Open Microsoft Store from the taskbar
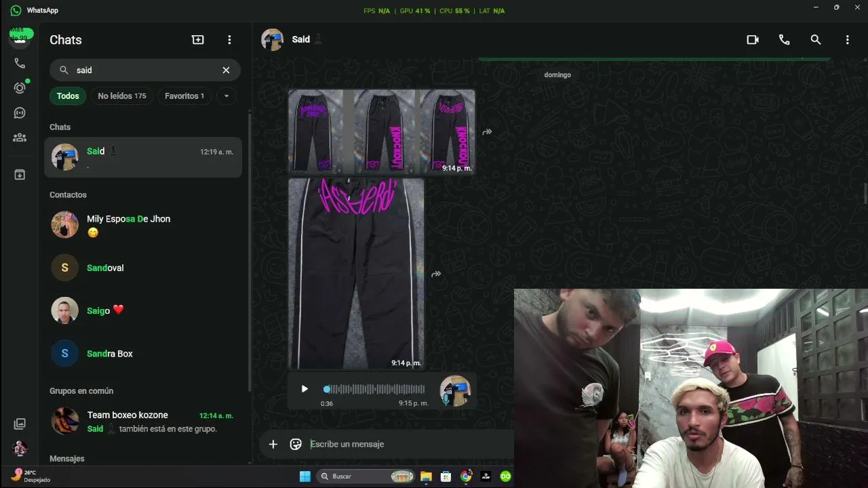Viewport: 868px width, 488px height. click(446, 476)
